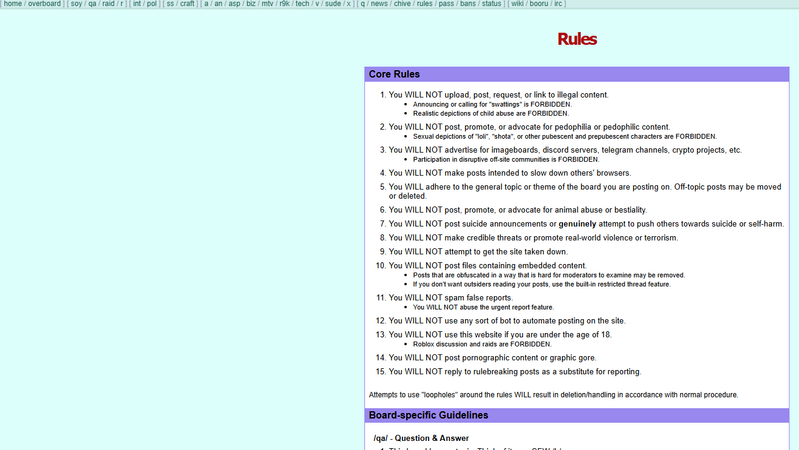
Task: Select rule 9 about site taken down
Action: [x=478, y=252]
